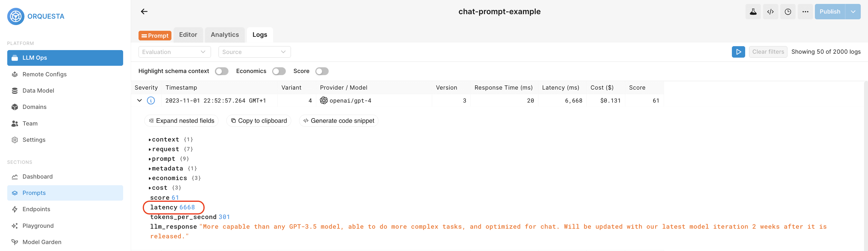Click the Data Model database icon
The image size is (868, 251).
point(15,91)
